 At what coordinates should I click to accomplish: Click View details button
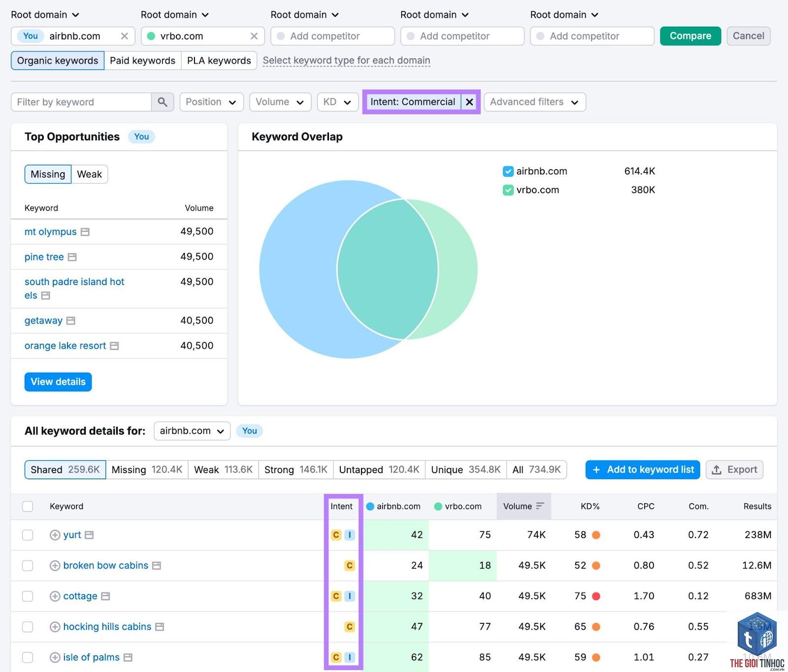[58, 382]
